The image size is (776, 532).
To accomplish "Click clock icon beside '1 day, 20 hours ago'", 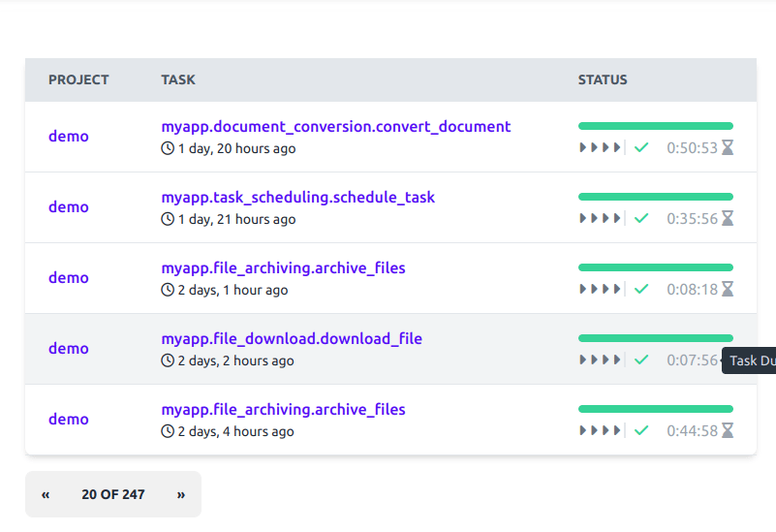I will [168, 149].
